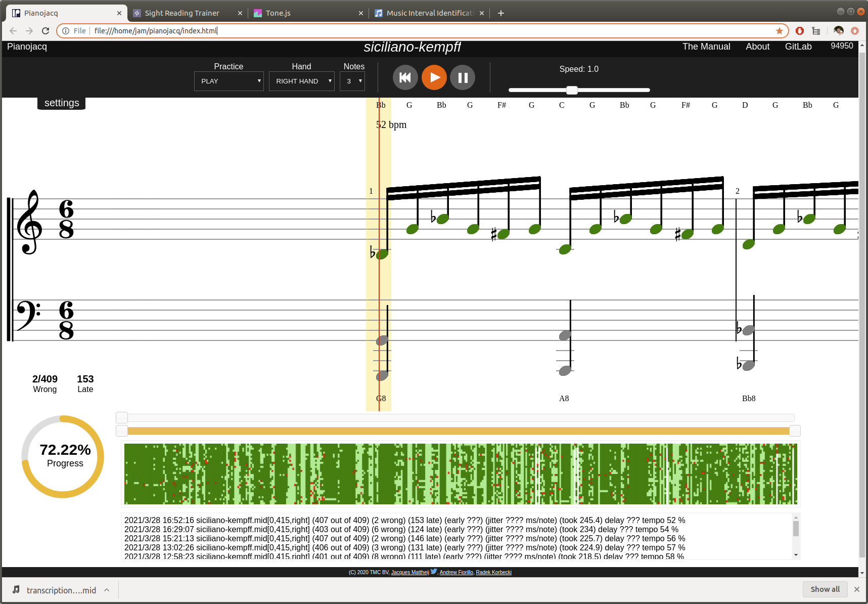
Task: Switch to Sight Reading Trainer tab
Action: tap(182, 13)
